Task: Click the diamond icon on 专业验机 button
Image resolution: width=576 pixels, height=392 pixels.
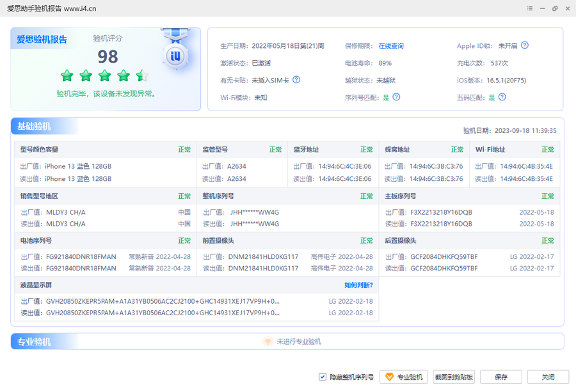Action: pyautogui.click(x=389, y=377)
